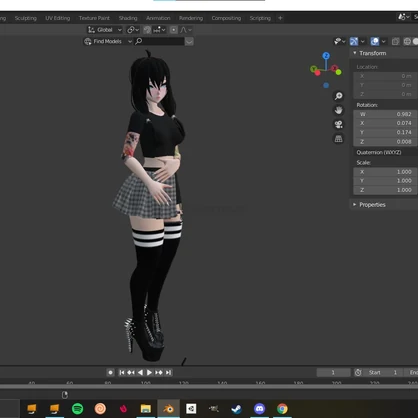
Task: Open the Quaternion (WXYZ) rotation mode dropdown
Action: 385,152
